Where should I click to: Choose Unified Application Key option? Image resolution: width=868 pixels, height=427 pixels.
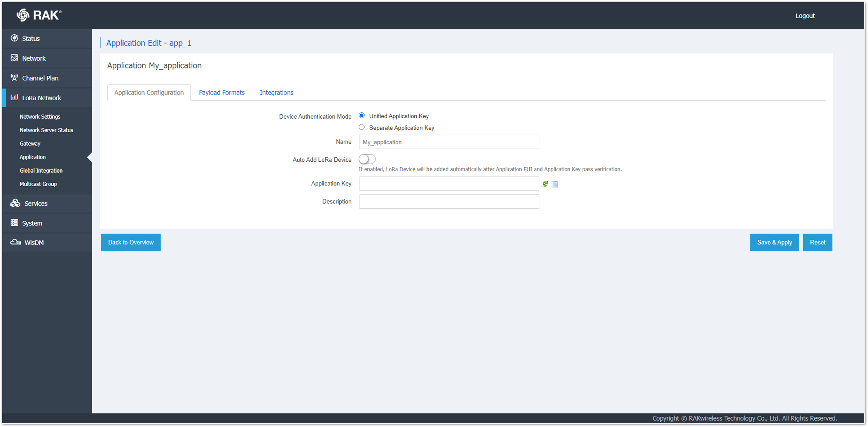pos(361,116)
